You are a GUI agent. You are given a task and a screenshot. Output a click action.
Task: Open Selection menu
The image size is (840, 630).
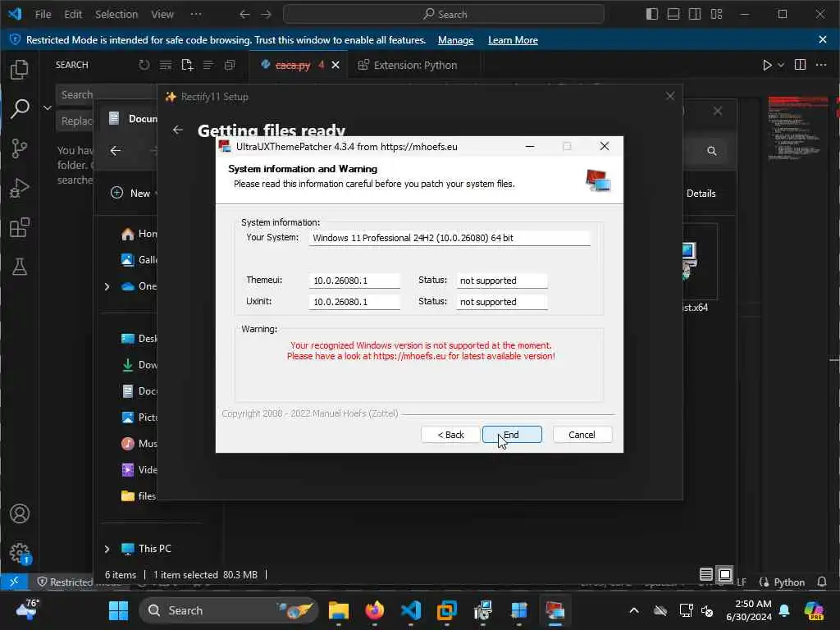(116, 14)
